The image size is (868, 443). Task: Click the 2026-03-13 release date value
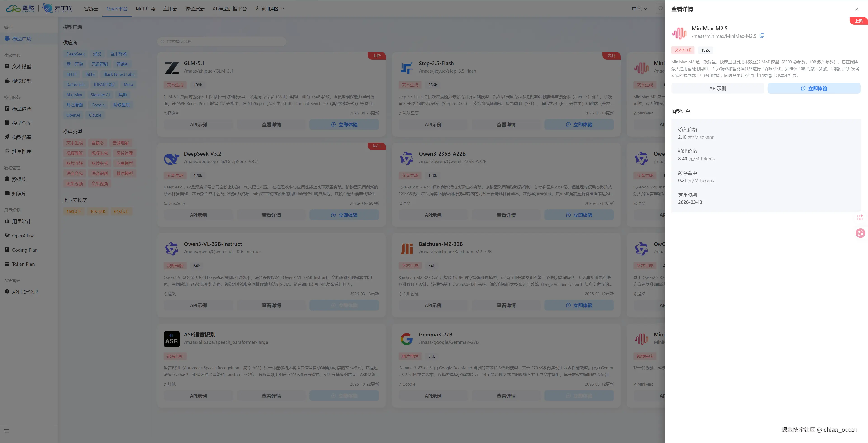click(690, 202)
